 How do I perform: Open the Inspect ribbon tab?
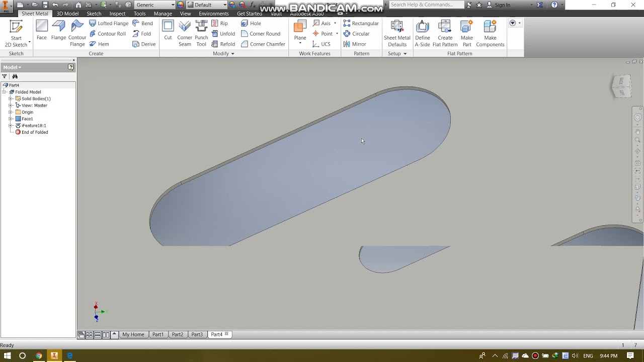pyautogui.click(x=117, y=14)
